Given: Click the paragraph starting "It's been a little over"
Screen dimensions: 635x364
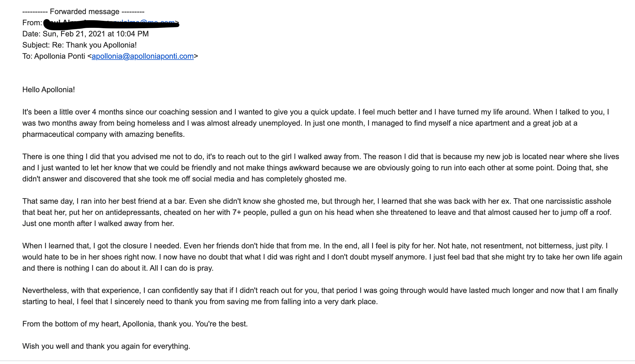Looking at the screenshot, I should 316,123.
